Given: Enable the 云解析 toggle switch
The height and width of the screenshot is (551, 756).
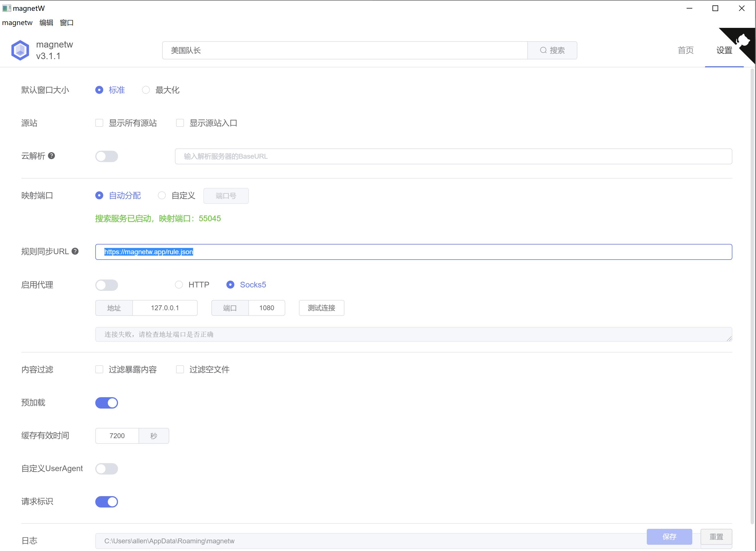Looking at the screenshot, I should [x=106, y=156].
